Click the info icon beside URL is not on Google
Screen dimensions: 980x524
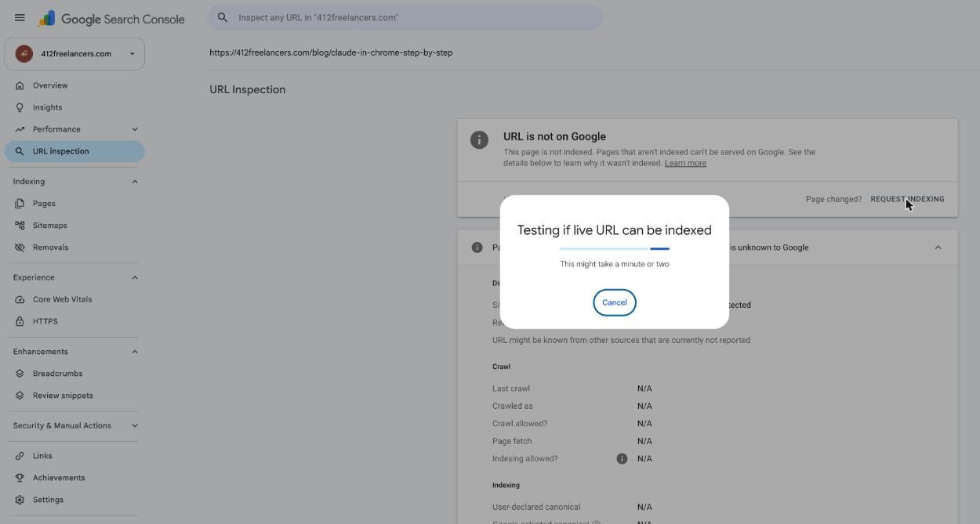pos(479,139)
